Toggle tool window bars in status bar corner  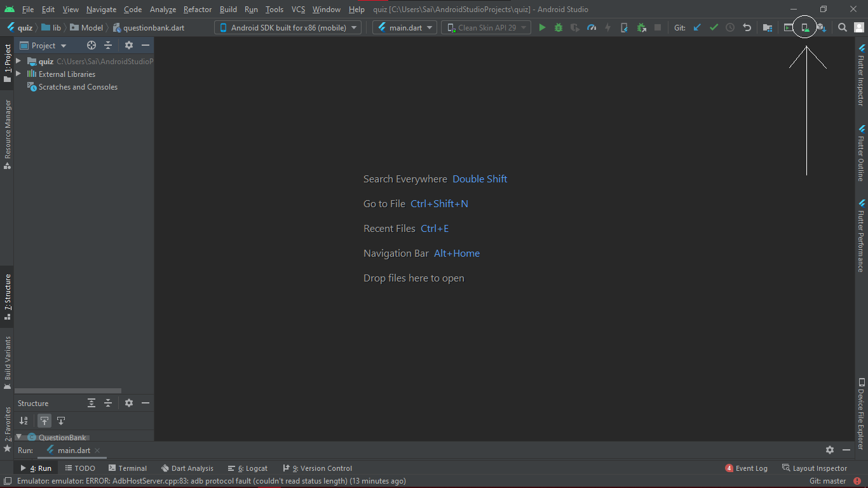pyautogui.click(x=7, y=481)
